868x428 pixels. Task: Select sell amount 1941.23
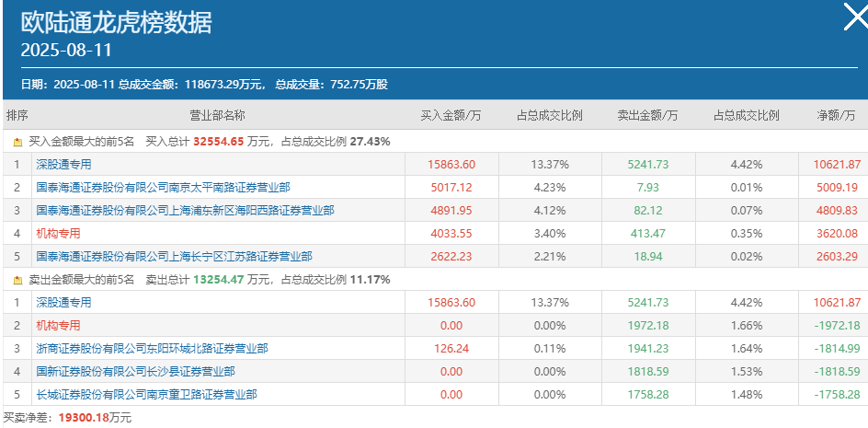[647, 349]
